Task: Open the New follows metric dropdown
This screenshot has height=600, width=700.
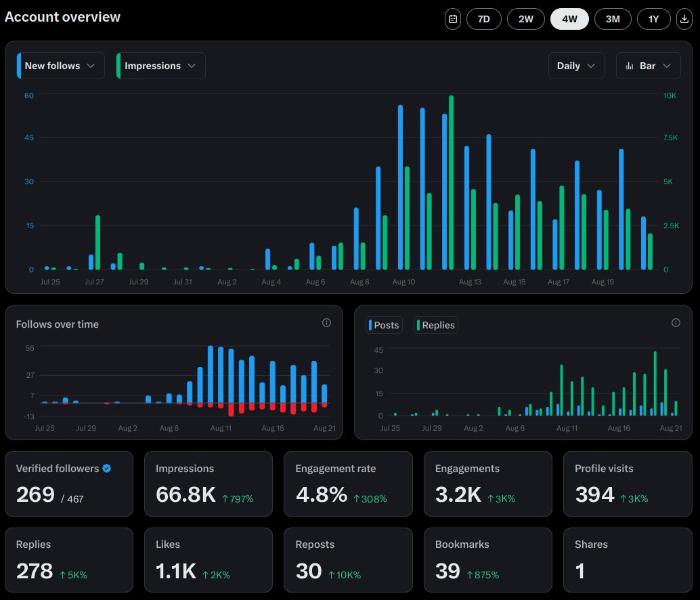Action: click(61, 66)
